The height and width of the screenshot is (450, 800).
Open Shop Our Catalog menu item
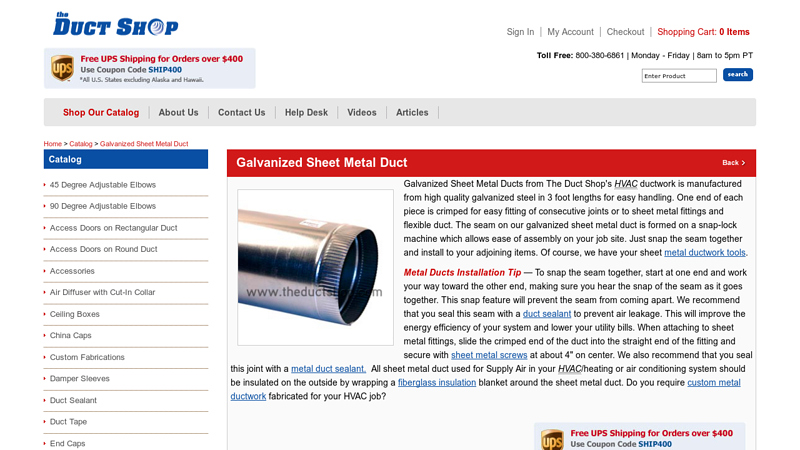pos(101,112)
